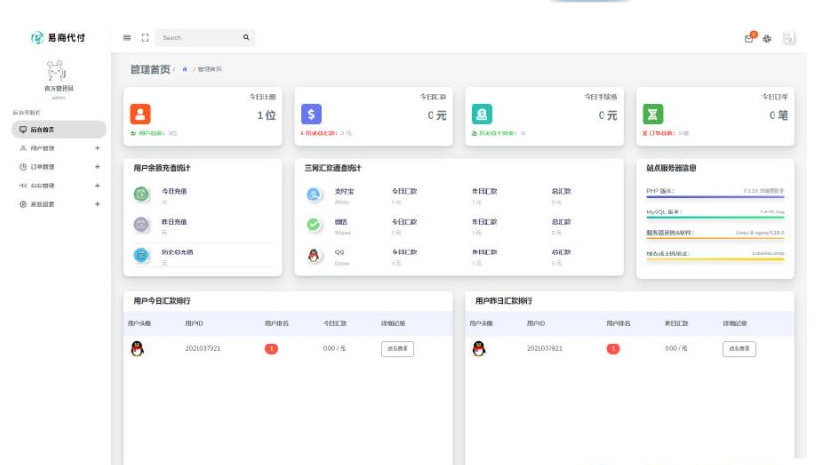Click the 支付宝 Alipay channel icon

tap(314, 195)
